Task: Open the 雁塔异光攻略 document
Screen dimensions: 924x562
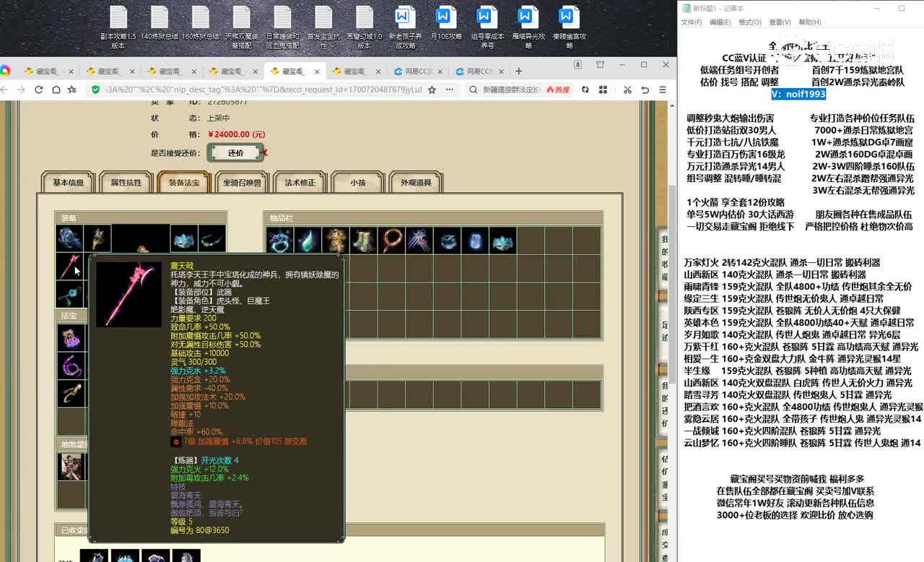Action: (x=528, y=27)
